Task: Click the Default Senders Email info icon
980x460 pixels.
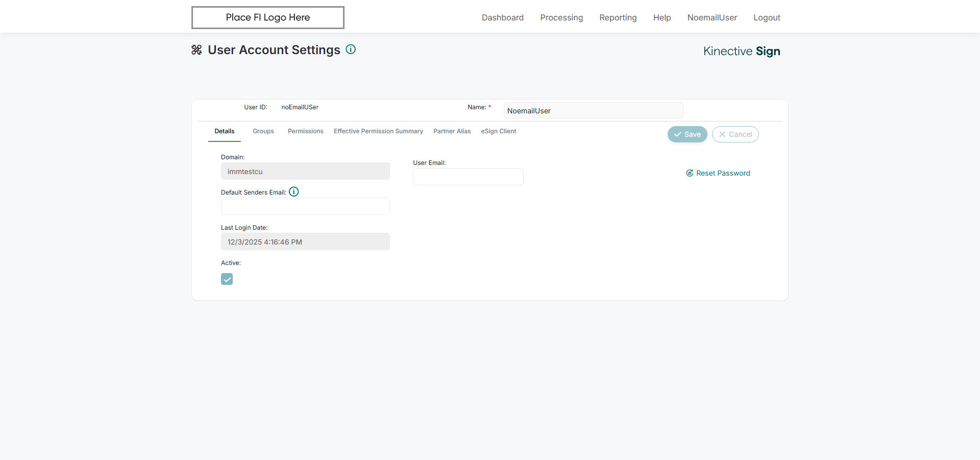Action: click(x=294, y=191)
